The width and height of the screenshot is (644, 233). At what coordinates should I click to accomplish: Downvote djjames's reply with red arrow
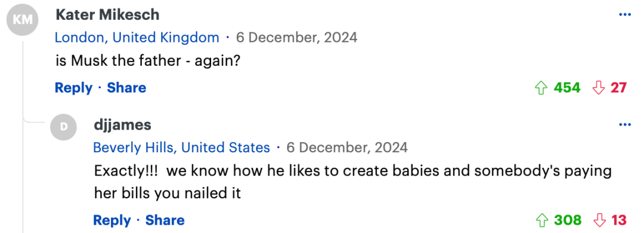pos(600,220)
